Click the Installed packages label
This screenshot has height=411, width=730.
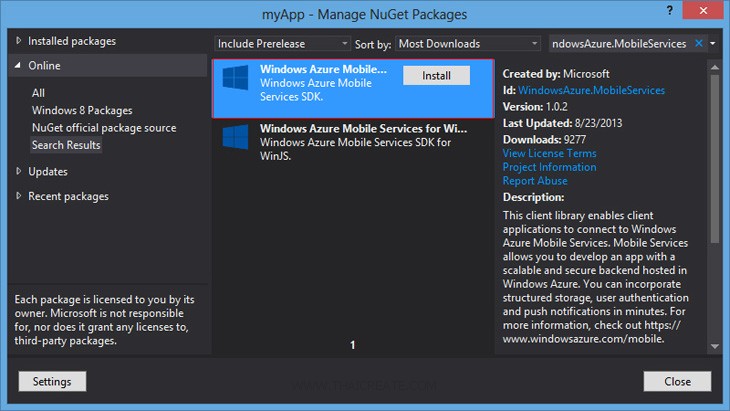point(72,41)
